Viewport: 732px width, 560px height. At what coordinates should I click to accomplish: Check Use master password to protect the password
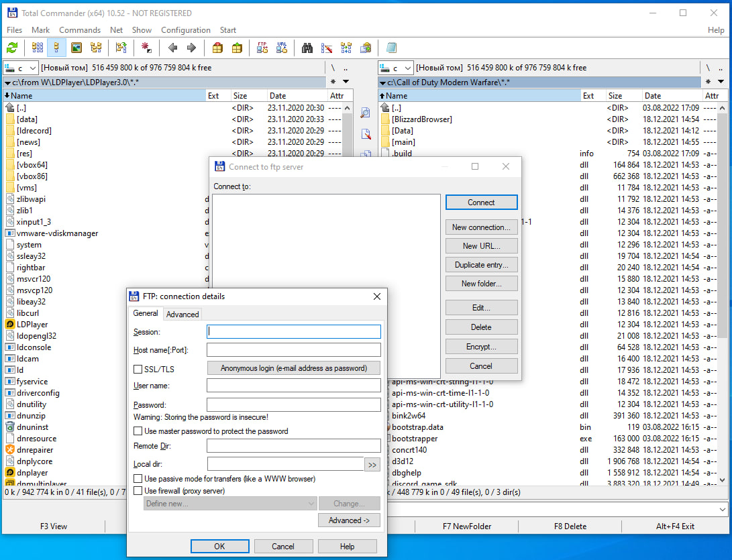click(x=138, y=431)
